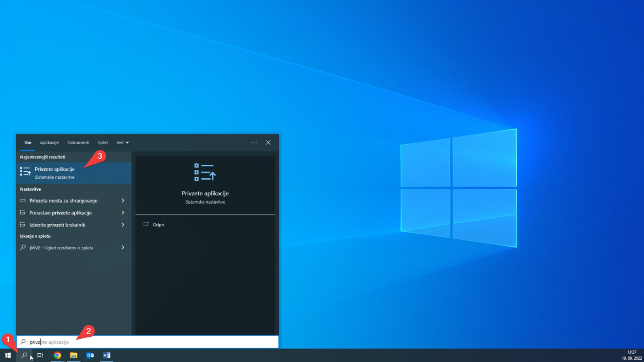Open Outlook from the taskbar
This screenshot has width=644, height=362.
(x=90, y=356)
